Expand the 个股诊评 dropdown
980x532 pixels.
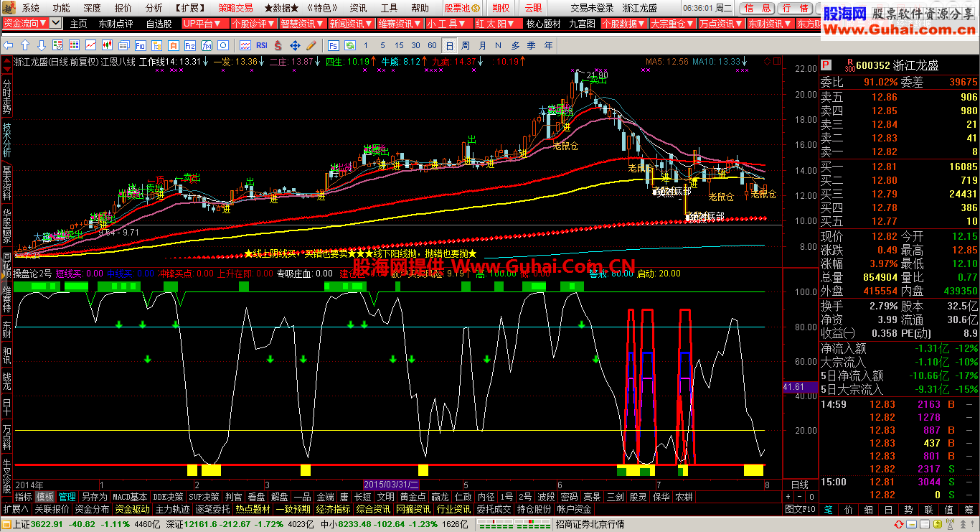click(253, 24)
